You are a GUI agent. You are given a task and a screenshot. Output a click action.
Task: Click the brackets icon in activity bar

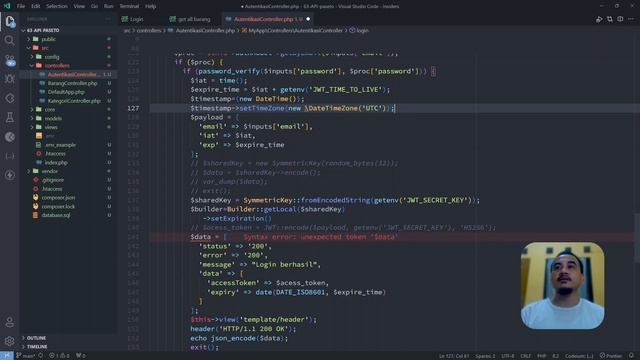coord(10,156)
